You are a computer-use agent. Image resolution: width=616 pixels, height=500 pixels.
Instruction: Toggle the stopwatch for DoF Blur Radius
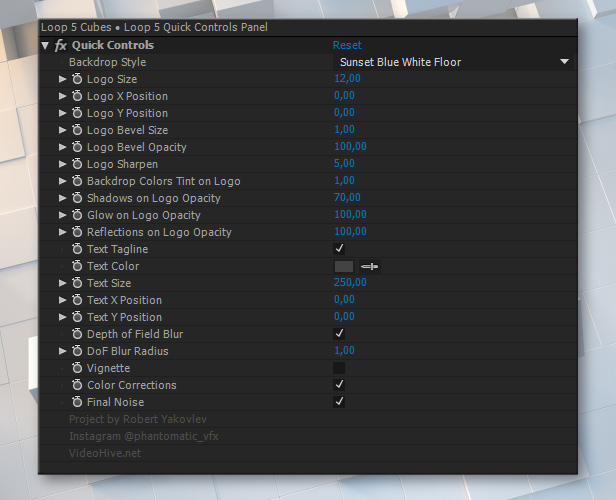(77, 351)
